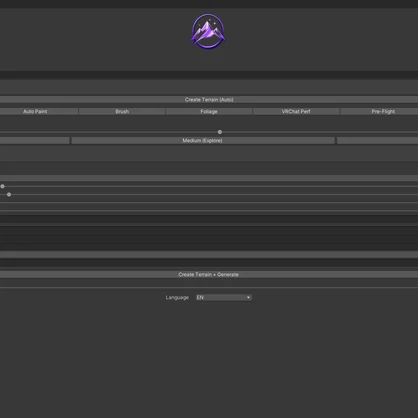418x418 pixels.
Task: Click the slider handle above Medium (Explore)
Action: (220, 132)
